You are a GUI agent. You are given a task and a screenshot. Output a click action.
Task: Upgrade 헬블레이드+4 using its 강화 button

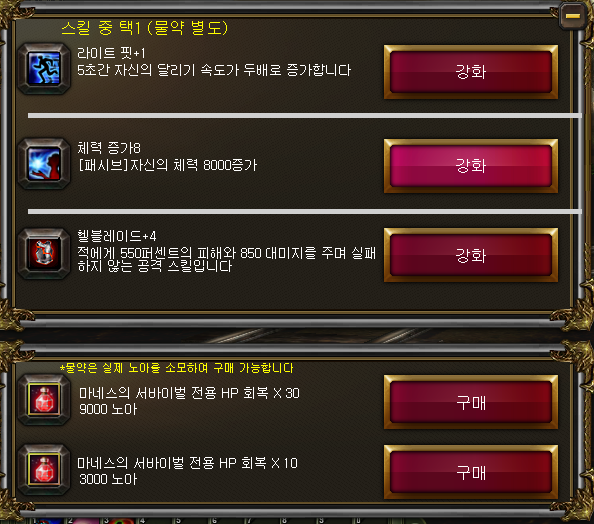(x=471, y=255)
